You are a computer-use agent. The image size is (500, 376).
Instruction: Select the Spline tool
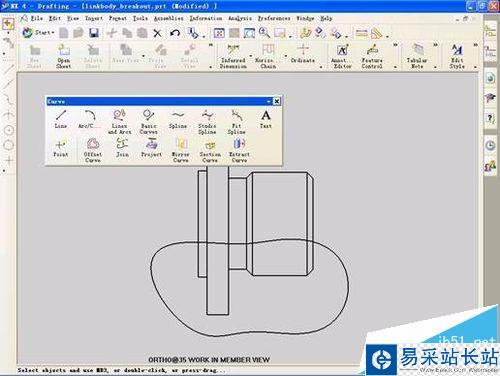click(178, 119)
